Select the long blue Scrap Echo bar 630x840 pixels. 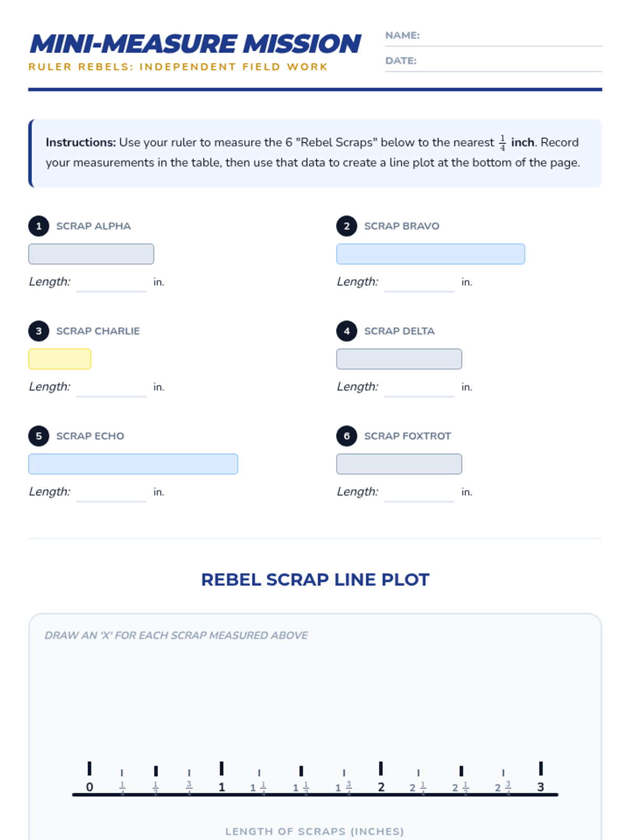[x=133, y=464]
